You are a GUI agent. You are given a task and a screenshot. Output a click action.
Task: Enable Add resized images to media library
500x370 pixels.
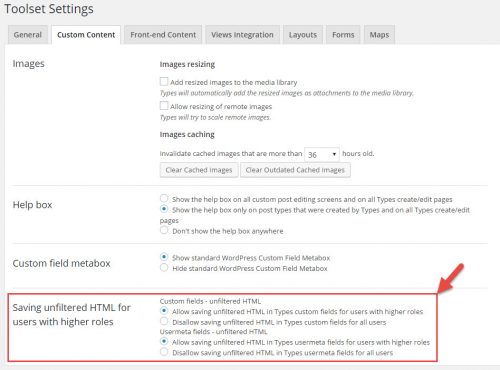point(164,82)
